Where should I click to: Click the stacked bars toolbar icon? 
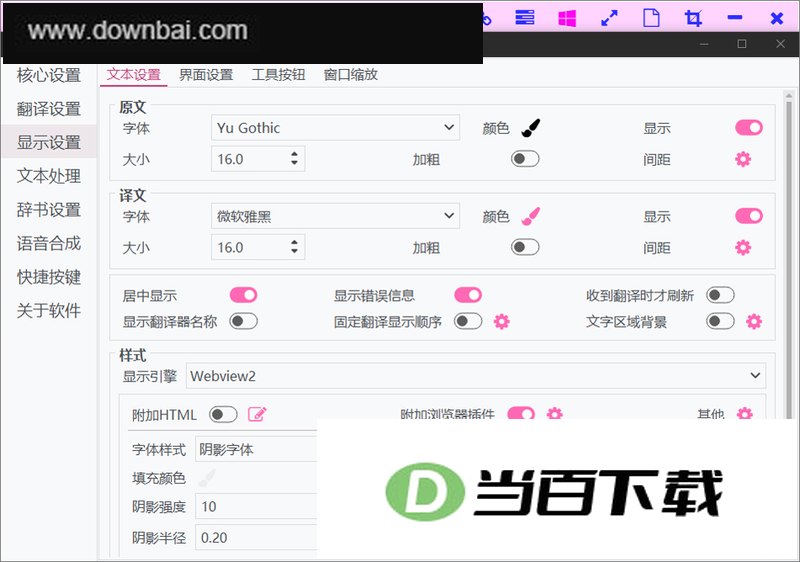(x=524, y=18)
